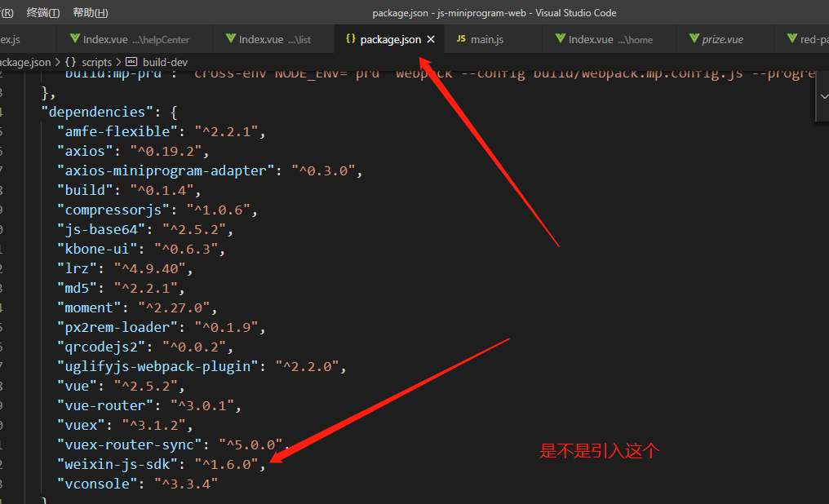Click the "build" dependency line
Viewport: 829px width, 504px height.
129,190
